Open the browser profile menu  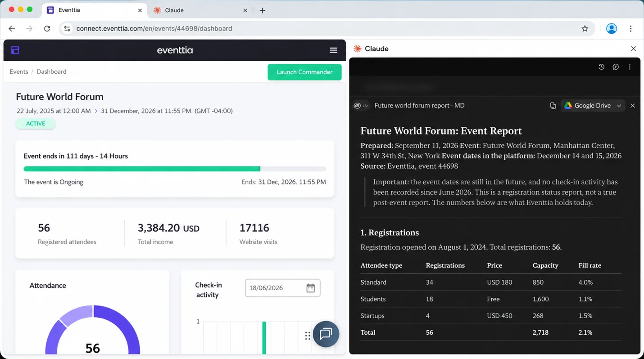tap(611, 28)
